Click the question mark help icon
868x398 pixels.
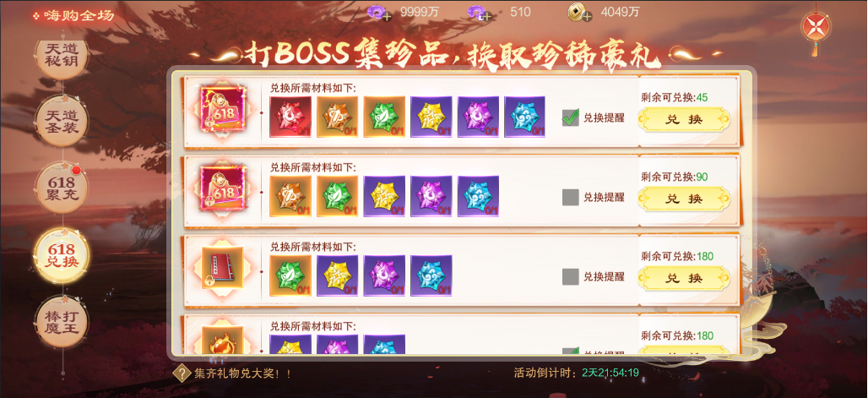click(181, 373)
